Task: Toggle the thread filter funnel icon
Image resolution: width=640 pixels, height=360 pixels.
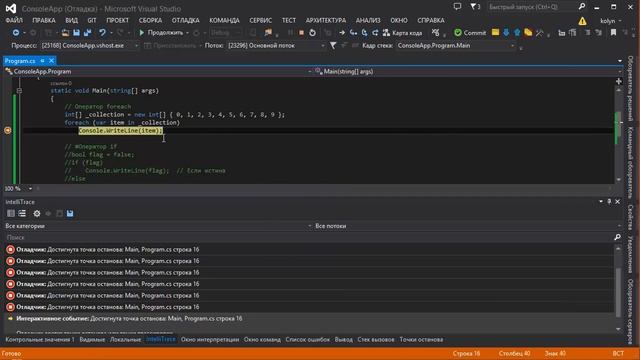Action: (x=333, y=46)
